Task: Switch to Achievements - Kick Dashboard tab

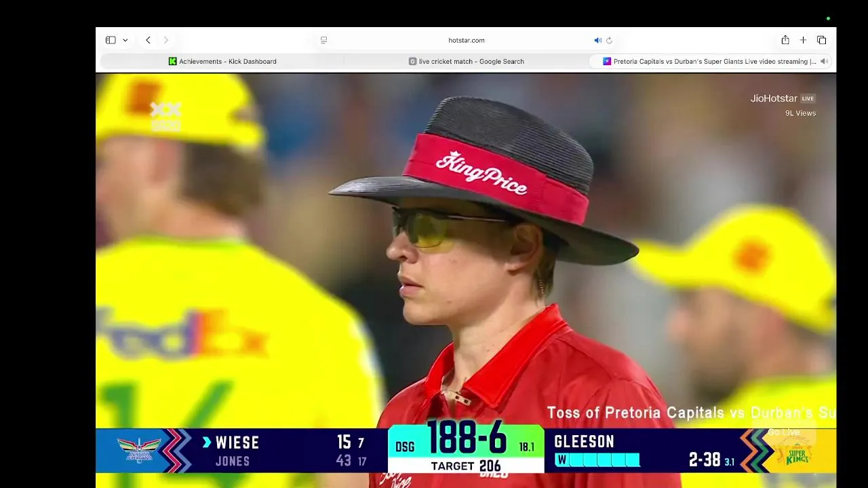Action: tap(222, 61)
